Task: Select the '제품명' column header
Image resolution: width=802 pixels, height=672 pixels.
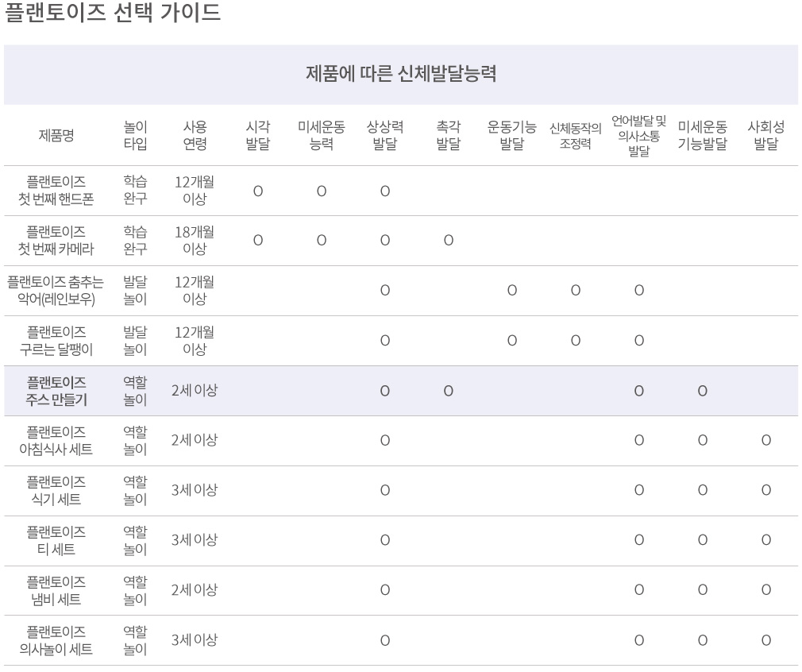Action: tap(56, 135)
